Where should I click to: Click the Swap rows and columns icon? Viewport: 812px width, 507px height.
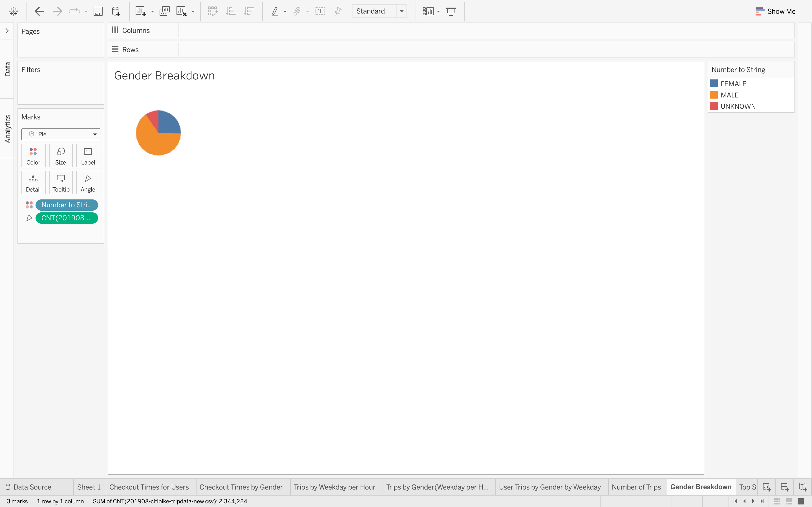(213, 11)
